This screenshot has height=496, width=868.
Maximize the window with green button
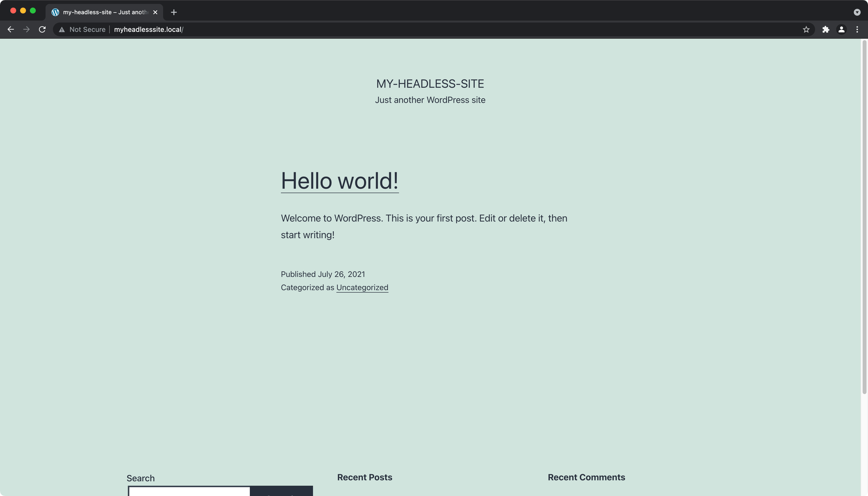click(33, 11)
